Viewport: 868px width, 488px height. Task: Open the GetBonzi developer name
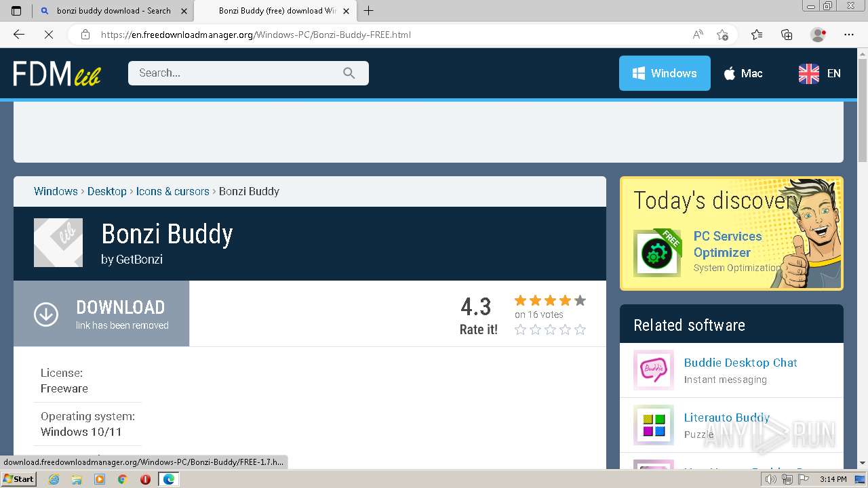point(140,259)
